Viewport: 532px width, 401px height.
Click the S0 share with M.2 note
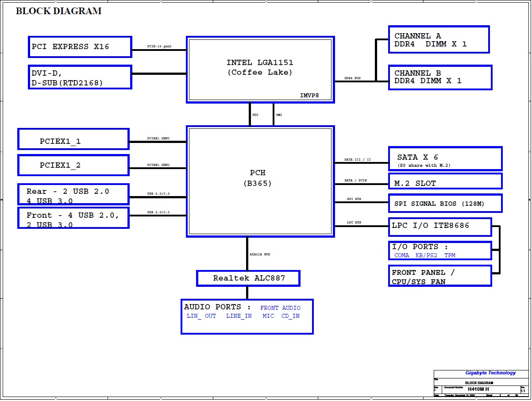pyautogui.click(x=424, y=166)
